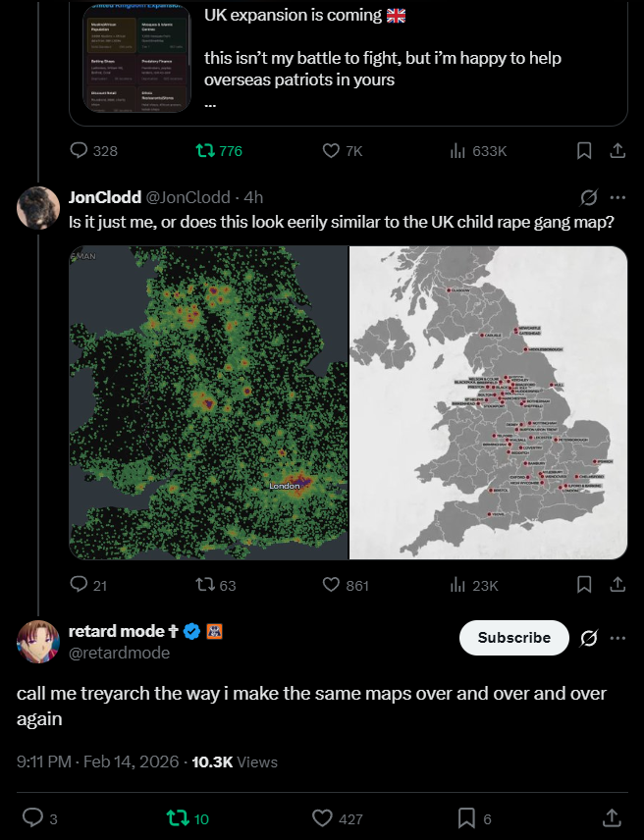Open the 633K views analytics icon
This screenshot has width=644, height=840.
(x=456, y=151)
